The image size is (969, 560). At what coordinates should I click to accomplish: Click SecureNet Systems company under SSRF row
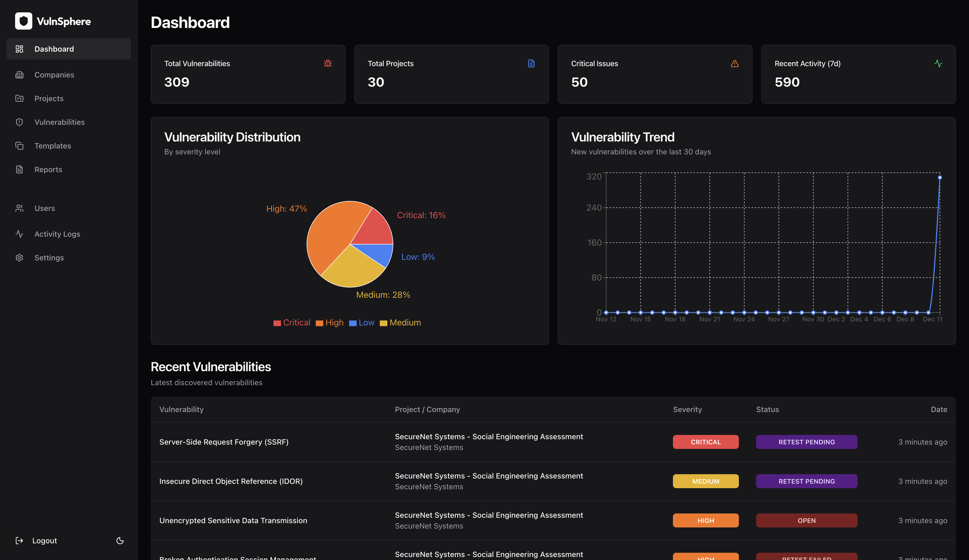(x=429, y=447)
